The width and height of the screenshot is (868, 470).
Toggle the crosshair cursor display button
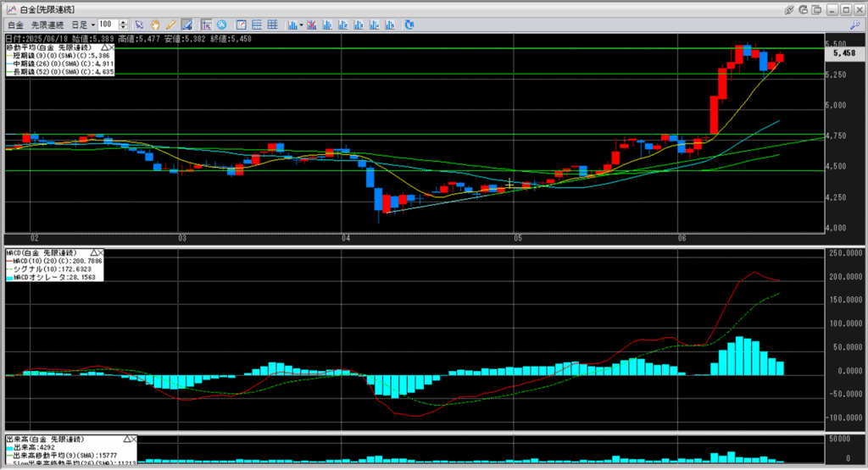(x=206, y=25)
